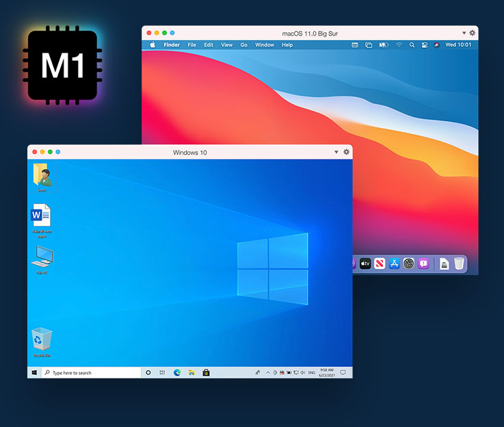Click the Windows Start button

click(34, 373)
